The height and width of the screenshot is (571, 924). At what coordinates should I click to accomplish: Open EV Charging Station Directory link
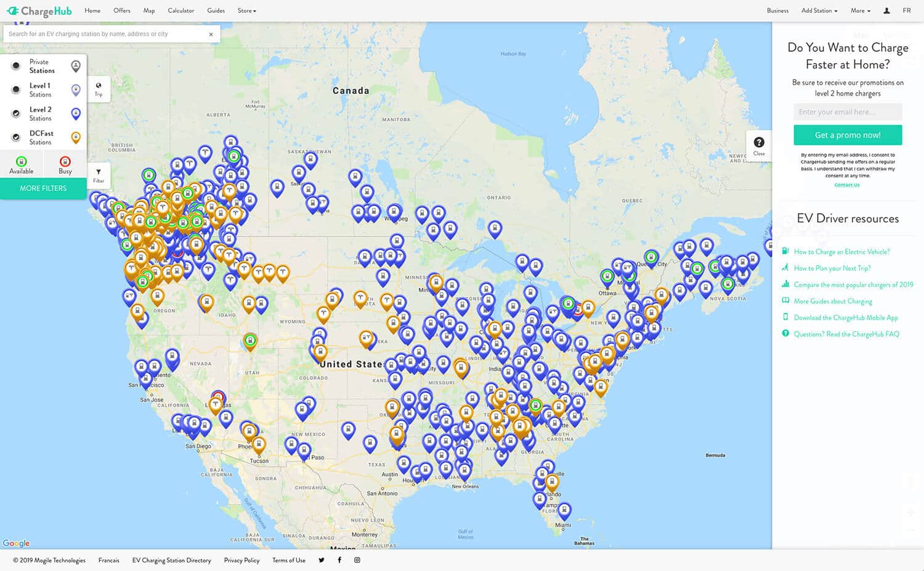click(171, 561)
